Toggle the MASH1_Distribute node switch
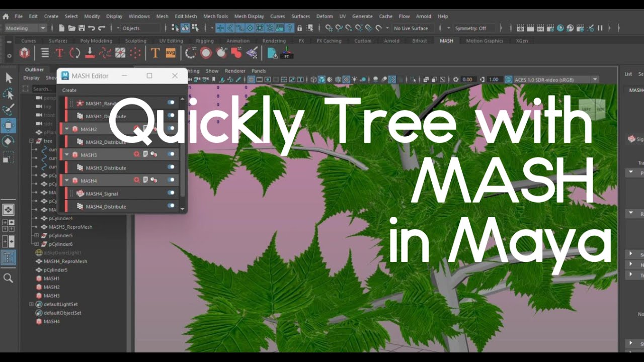 (x=171, y=115)
